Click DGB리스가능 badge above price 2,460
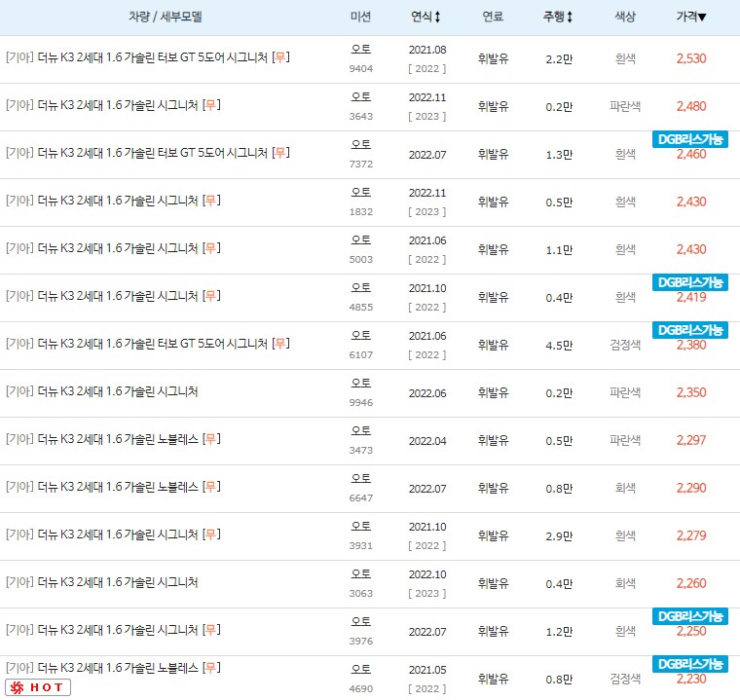 coord(690,140)
